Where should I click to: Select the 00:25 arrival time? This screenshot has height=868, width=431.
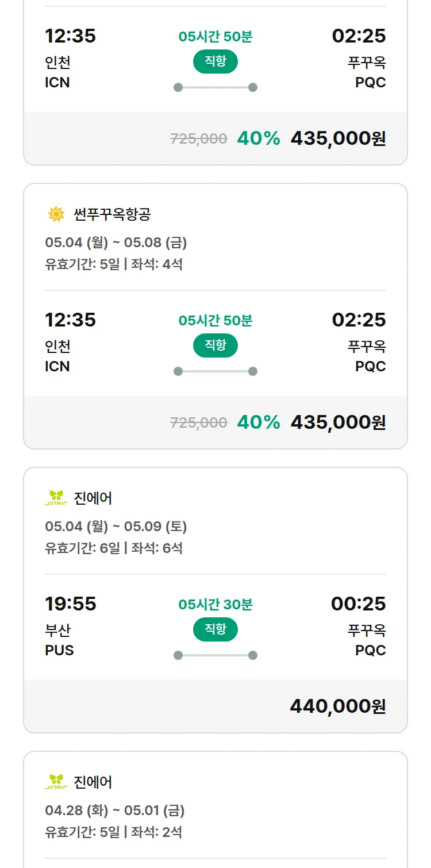[x=358, y=604]
